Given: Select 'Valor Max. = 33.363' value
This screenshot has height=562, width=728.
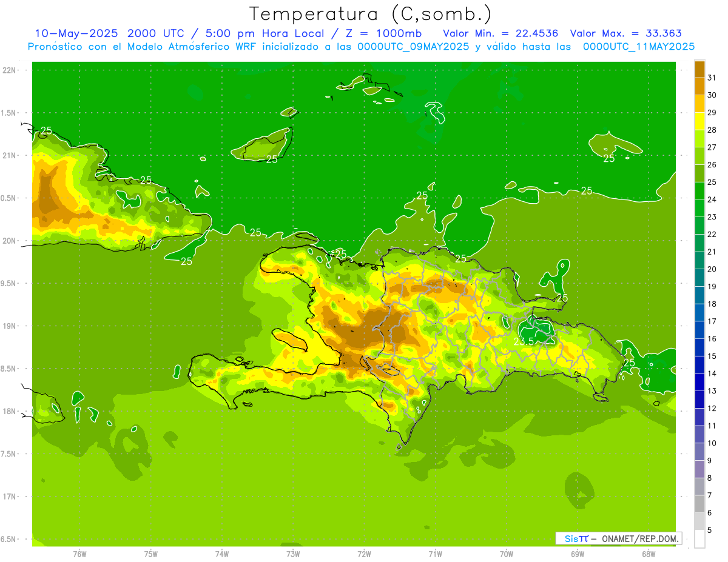Looking at the screenshot, I should tap(625, 33).
